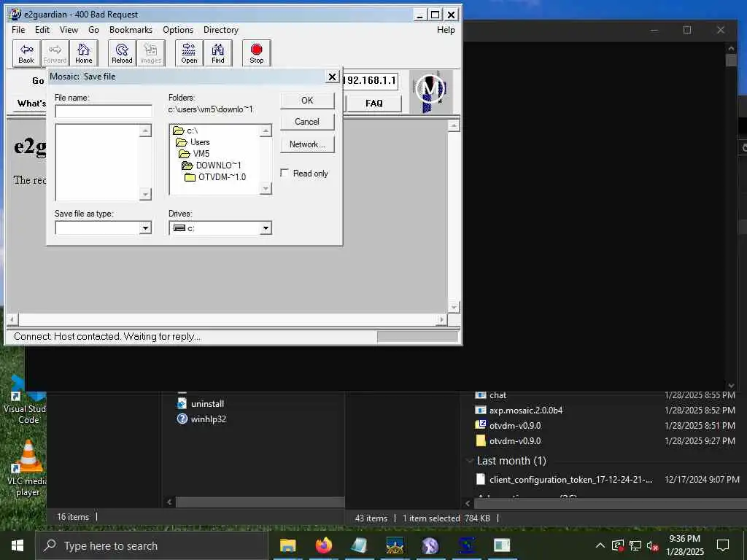Open the network tray icon

[635, 545]
